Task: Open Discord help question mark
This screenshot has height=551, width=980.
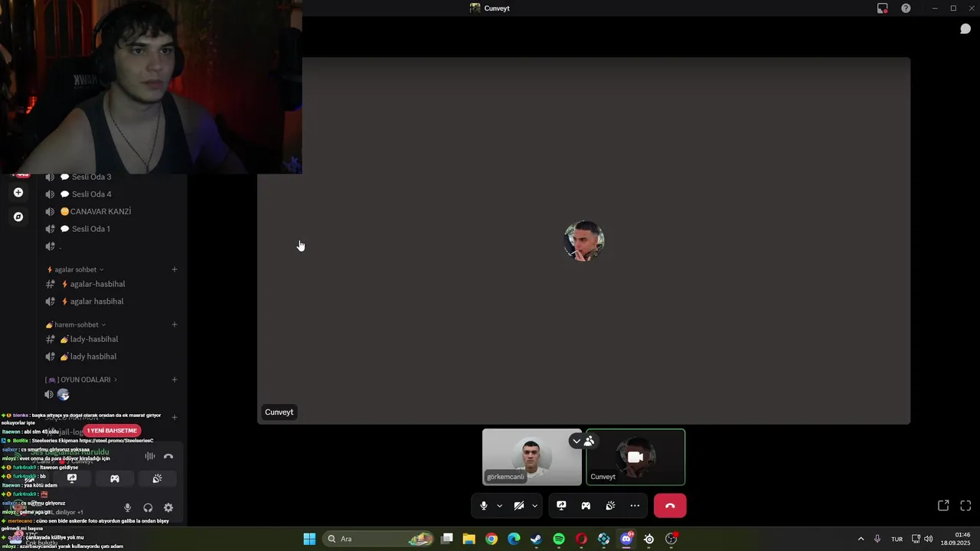Action: 906,8
